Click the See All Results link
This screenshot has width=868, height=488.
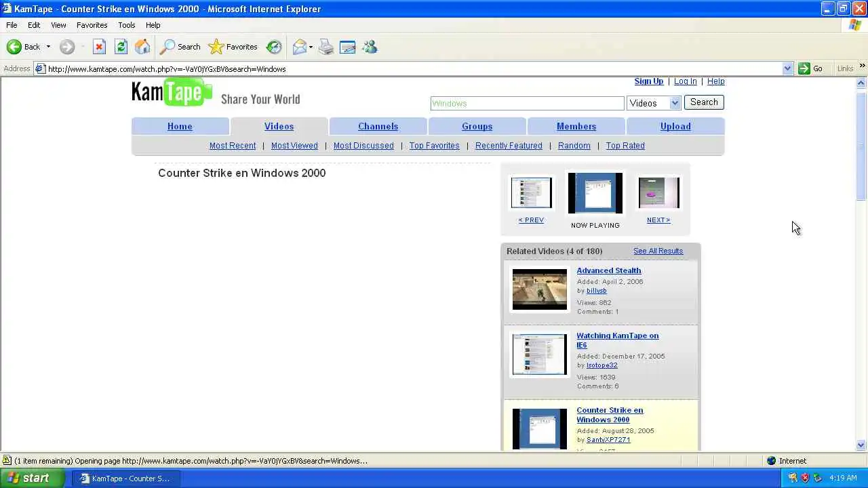(x=658, y=251)
